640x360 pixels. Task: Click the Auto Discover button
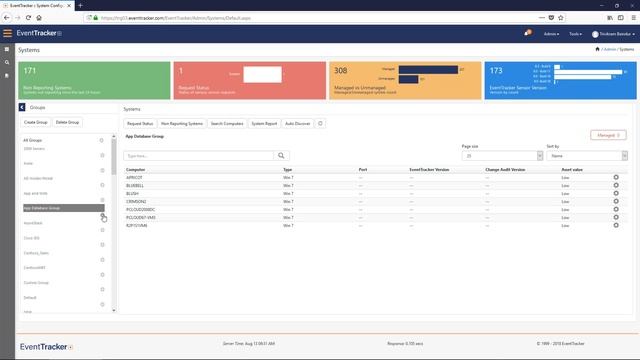point(298,123)
